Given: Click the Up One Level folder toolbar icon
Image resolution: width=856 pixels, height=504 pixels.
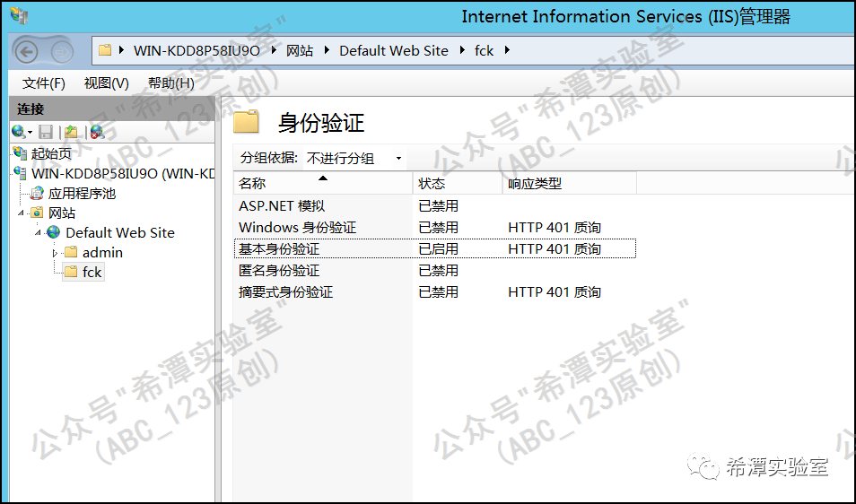Looking at the screenshot, I should 72,132.
